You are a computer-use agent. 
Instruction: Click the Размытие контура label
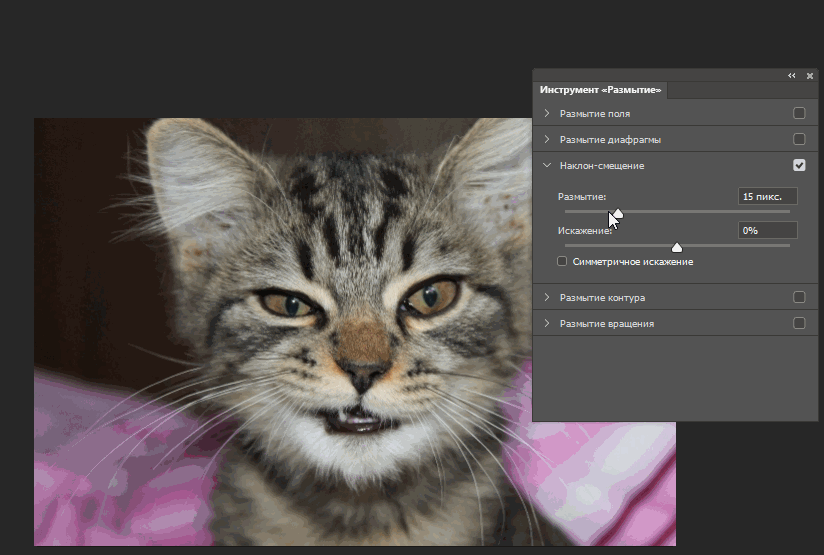(602, 297)
